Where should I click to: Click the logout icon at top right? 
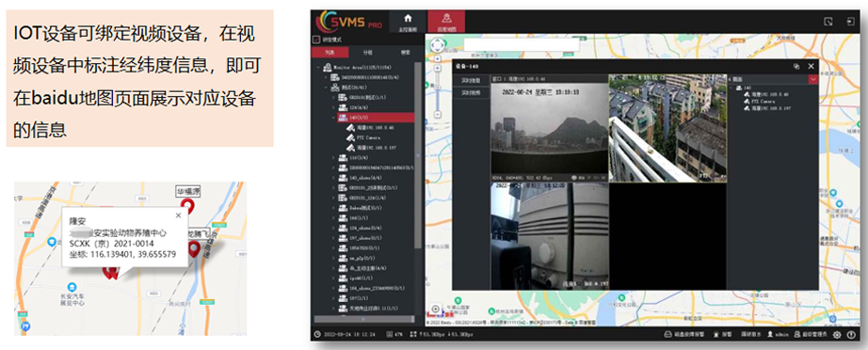click(850, 22)
